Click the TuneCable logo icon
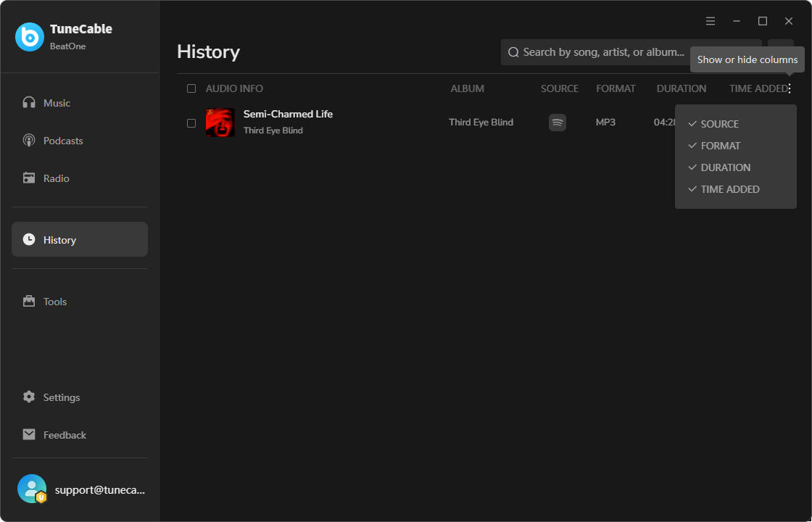Viewport: 812px width, 522px height. (x=30, y=37)
